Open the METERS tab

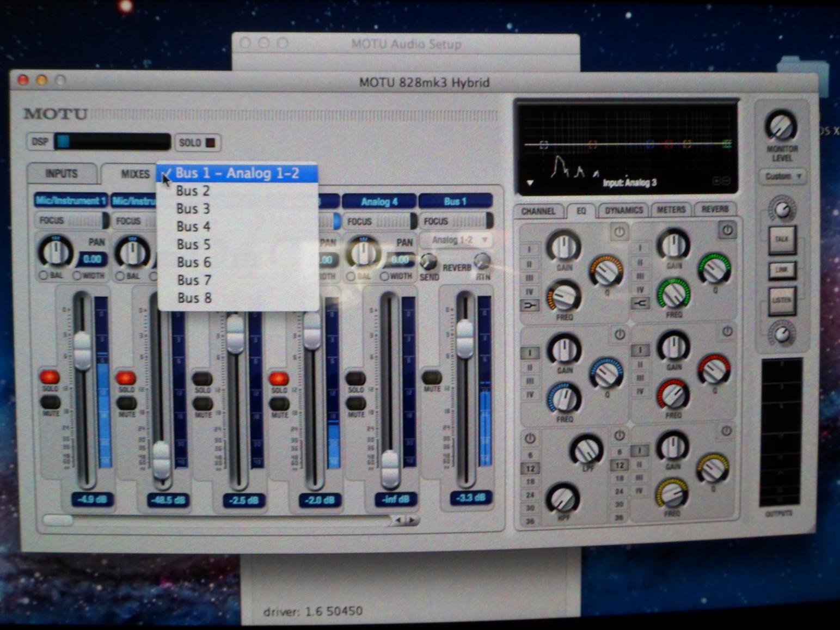[671, 210]
